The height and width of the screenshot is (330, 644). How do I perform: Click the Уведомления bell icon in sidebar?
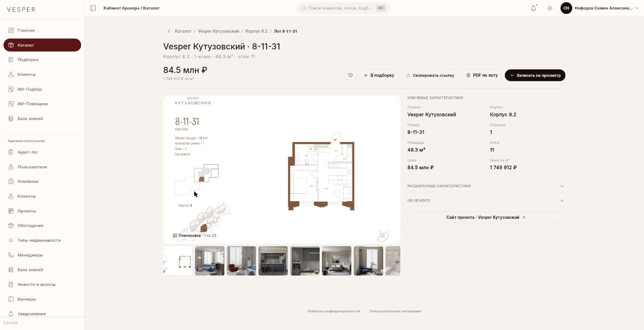[11, 314]
